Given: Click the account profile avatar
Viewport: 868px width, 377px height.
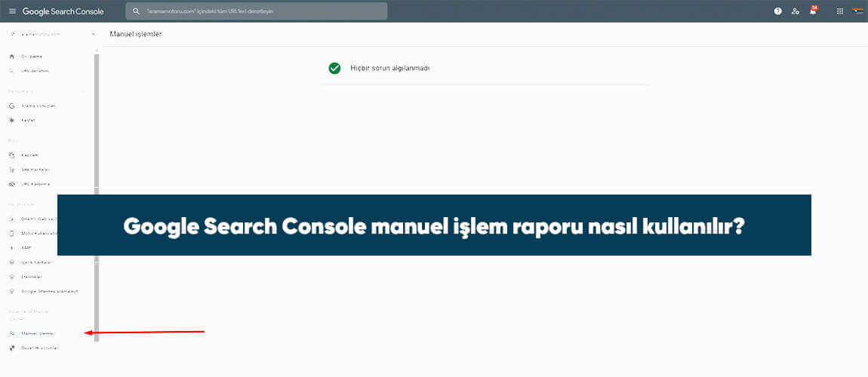Looking at the screenshot, I should (x=857, y=11).
